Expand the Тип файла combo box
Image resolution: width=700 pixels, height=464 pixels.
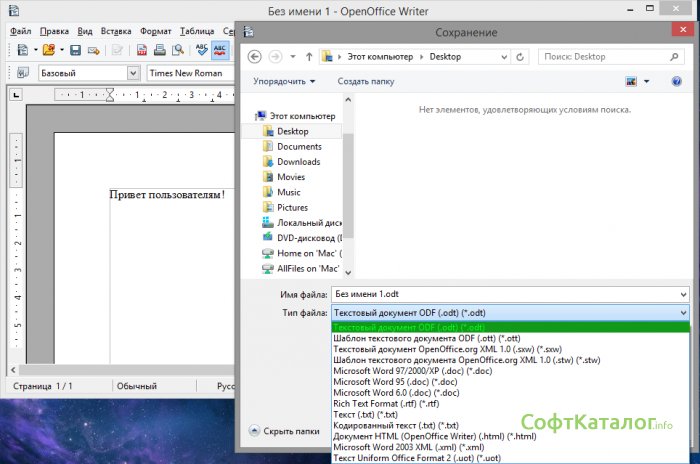pyautogui.click(x=682, y=313)
